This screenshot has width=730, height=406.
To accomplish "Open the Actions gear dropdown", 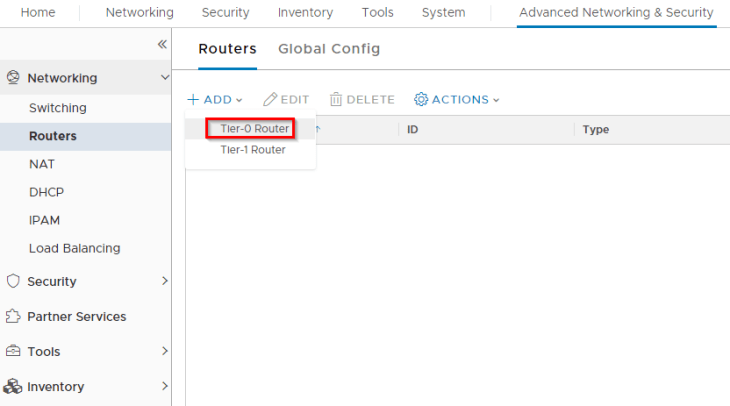I will (x=456, y=100).
